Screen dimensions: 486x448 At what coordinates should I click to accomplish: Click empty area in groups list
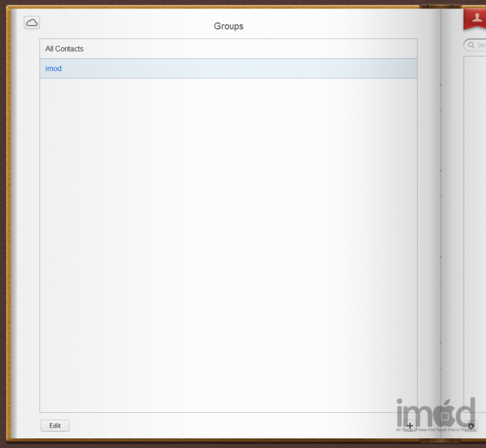pyautogui.click(x=228, y=243)
